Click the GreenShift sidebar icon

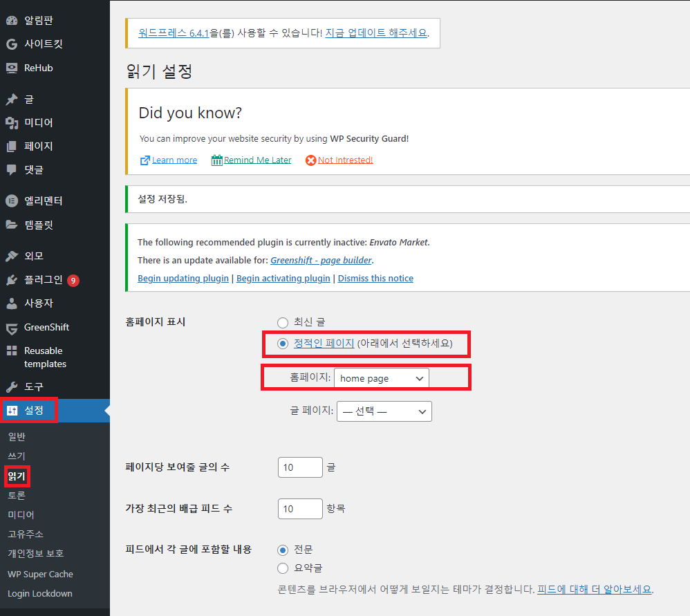(12, 326)
